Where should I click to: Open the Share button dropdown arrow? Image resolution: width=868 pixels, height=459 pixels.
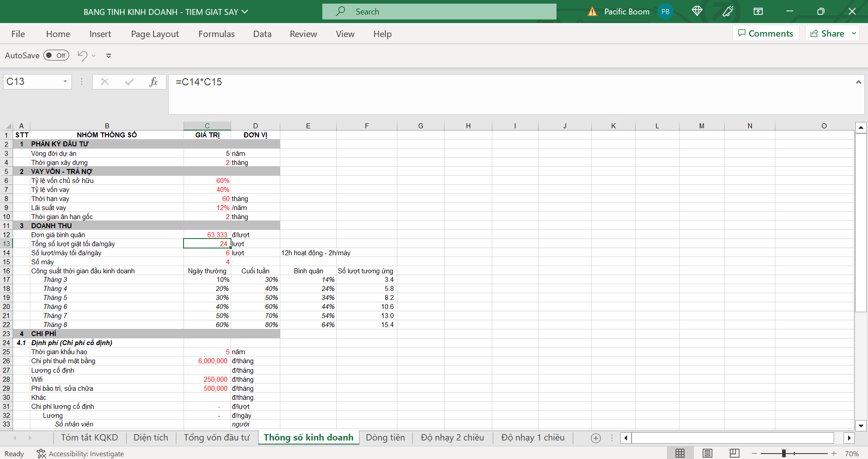point(854,33)
